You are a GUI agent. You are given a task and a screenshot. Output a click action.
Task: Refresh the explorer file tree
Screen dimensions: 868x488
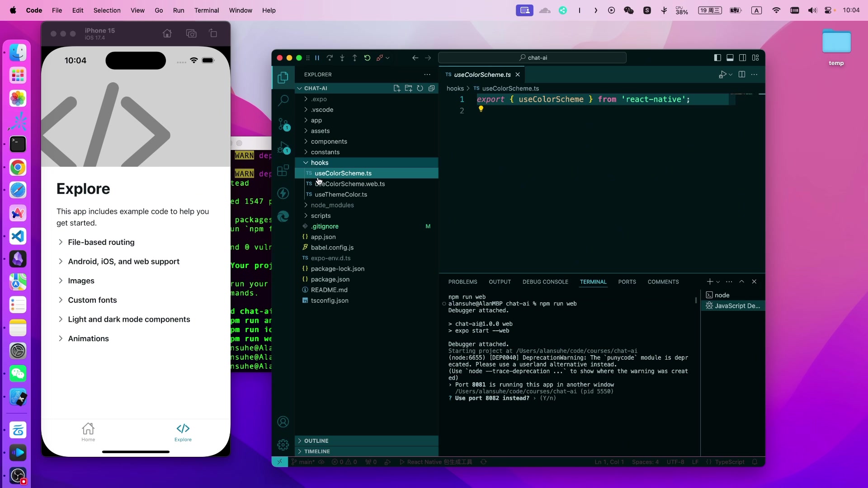click(420, 88)
